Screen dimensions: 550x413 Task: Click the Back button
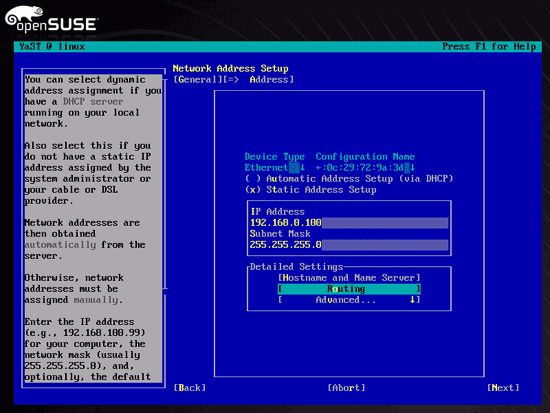pos(190,388)
